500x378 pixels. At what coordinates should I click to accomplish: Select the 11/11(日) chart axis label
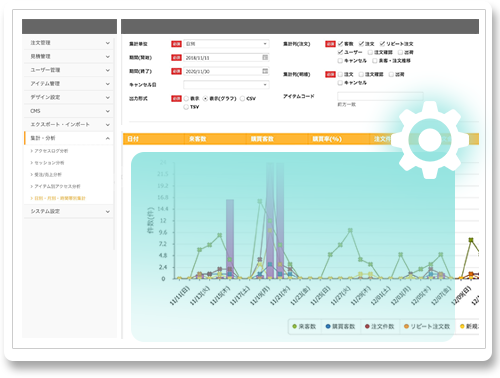(x=180, y=295)
